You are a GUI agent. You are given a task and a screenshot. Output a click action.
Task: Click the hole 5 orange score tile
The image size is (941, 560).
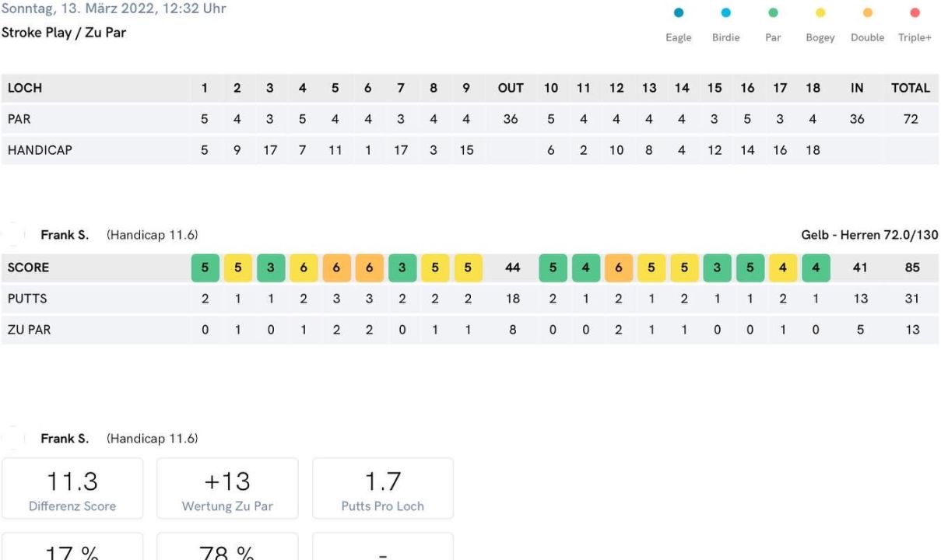(x=335, y=268)
